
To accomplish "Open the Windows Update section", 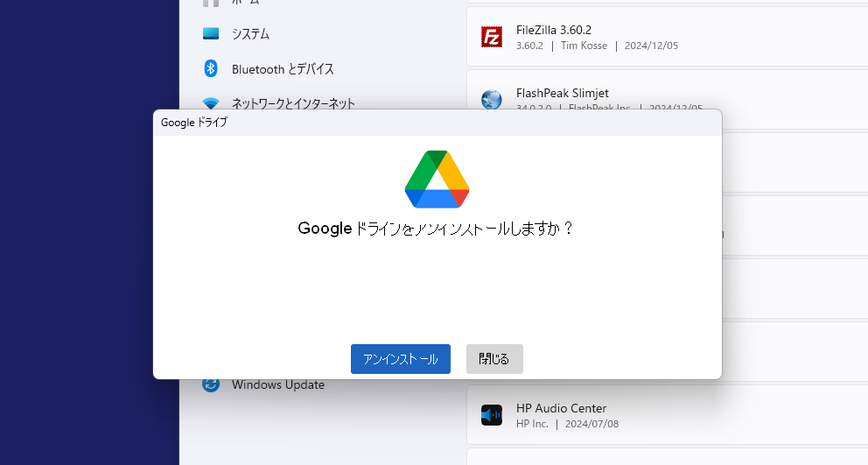I will (277, 384).
